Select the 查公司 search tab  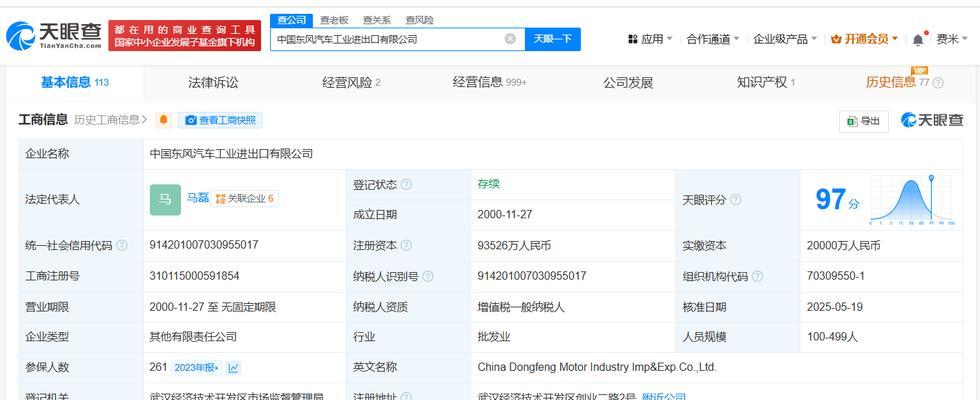pos(291,20)
